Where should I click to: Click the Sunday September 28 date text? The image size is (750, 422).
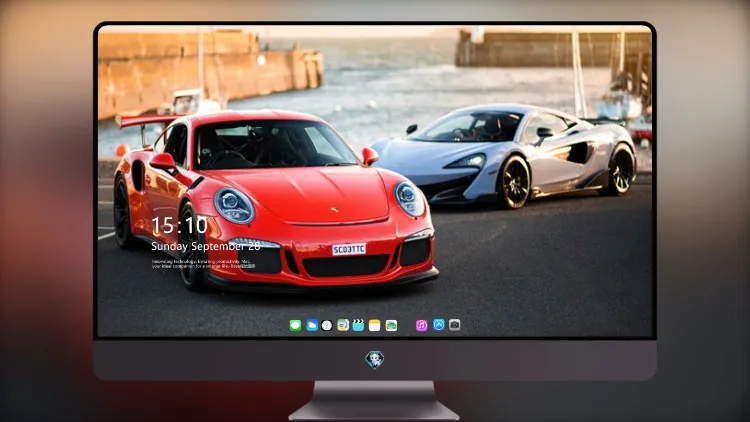tap(206, 246)
